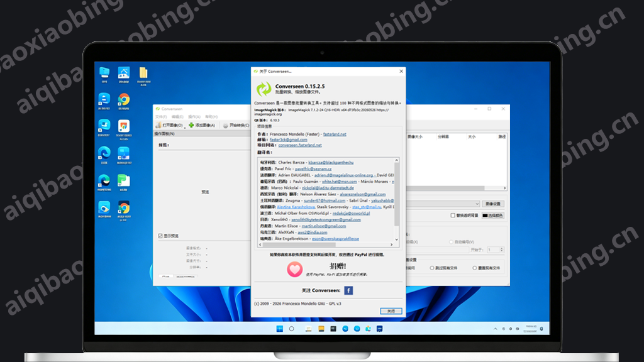Image resolution: width=644 pixels, height=362 pixels.
Task: Open 编辑(E) menu in Converseen window
Action: [177, 117]
